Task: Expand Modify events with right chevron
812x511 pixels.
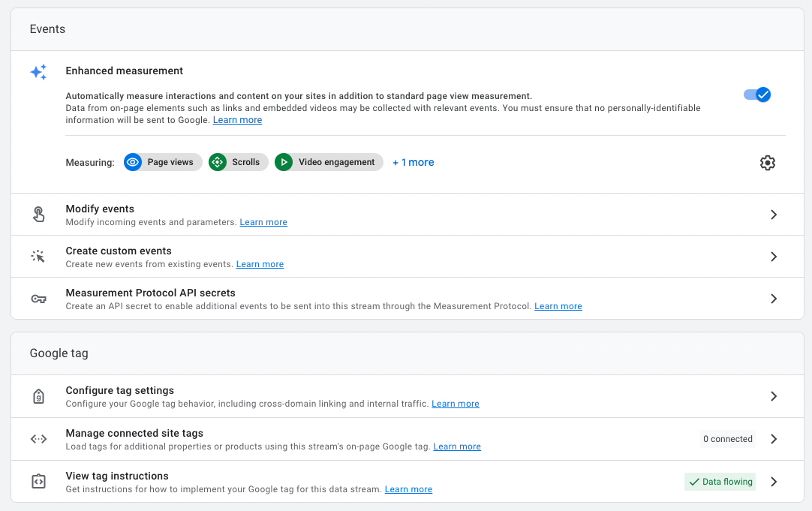Action: 774,215
